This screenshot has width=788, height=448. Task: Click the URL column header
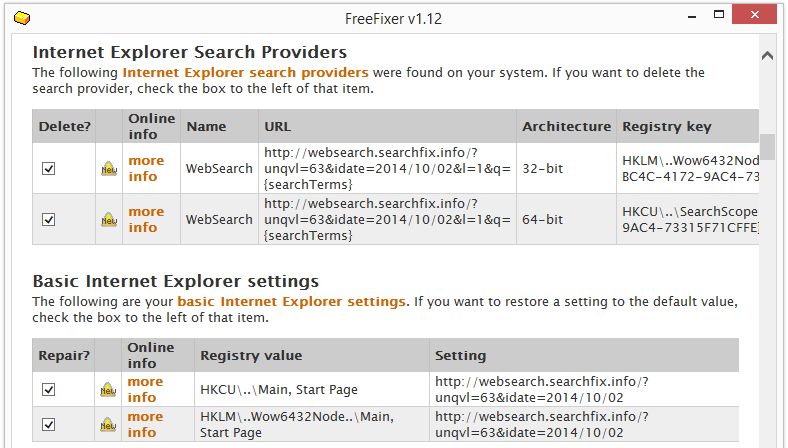tap(387, 126)
